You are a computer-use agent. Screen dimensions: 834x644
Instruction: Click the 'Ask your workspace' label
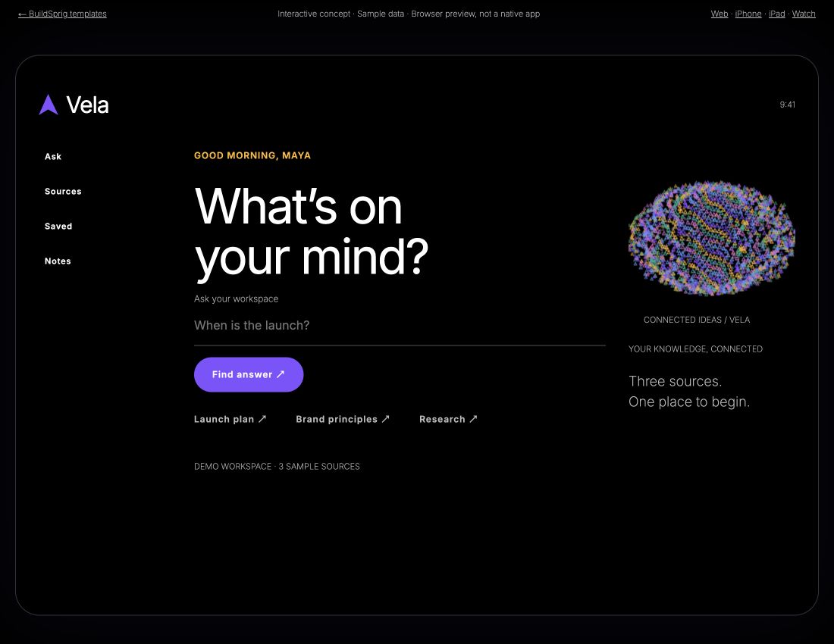(236, 299)
